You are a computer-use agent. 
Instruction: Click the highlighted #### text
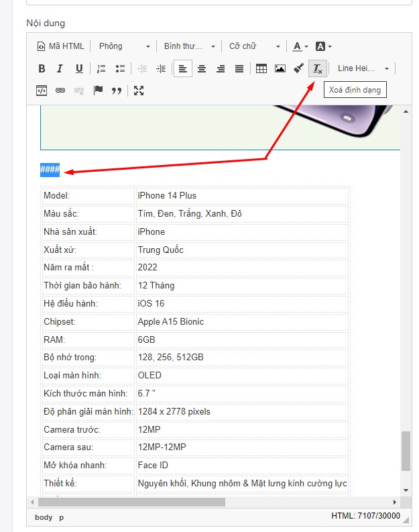pos(50,170)
